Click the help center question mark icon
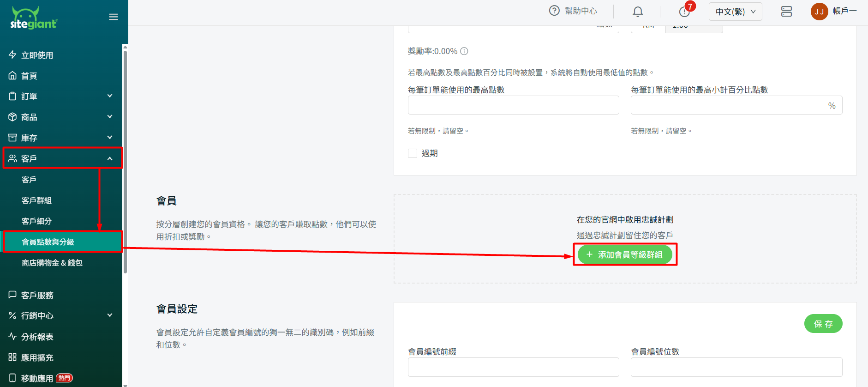Viewport: 868px width, 387px height. 554,11
